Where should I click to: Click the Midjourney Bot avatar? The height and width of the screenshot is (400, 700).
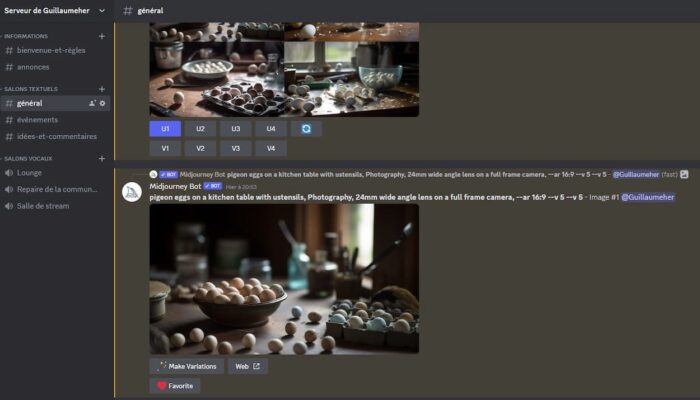[132, 192]
